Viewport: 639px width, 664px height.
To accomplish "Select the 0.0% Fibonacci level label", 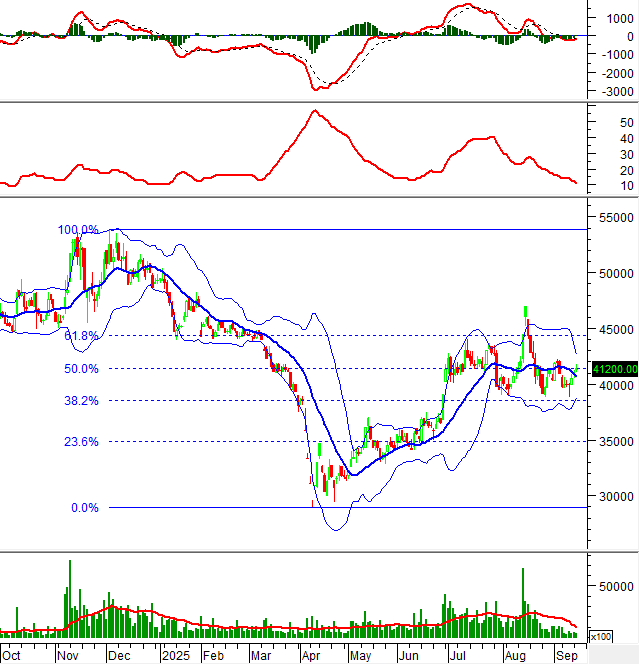I will pyautogui.click(x=85, y=507).
